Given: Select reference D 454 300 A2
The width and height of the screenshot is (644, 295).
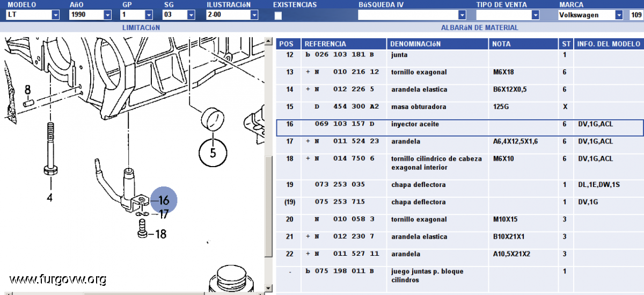Looking at the screenshot, I should click(347, 106).
